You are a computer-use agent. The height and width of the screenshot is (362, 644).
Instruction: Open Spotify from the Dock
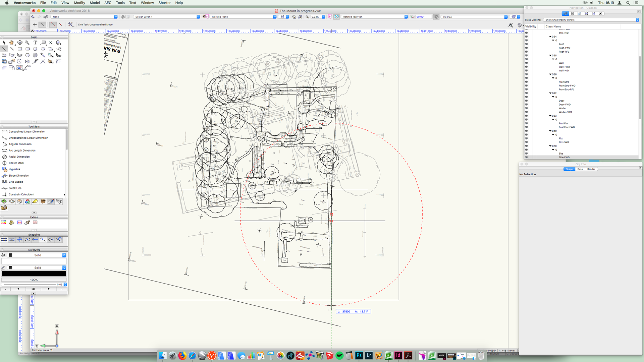point(339,356)
